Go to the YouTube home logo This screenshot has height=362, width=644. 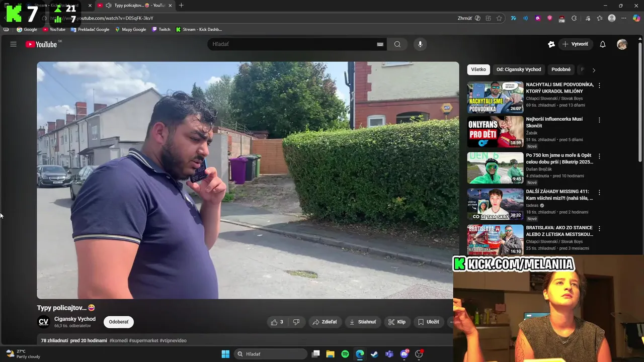tap(42, 44)
